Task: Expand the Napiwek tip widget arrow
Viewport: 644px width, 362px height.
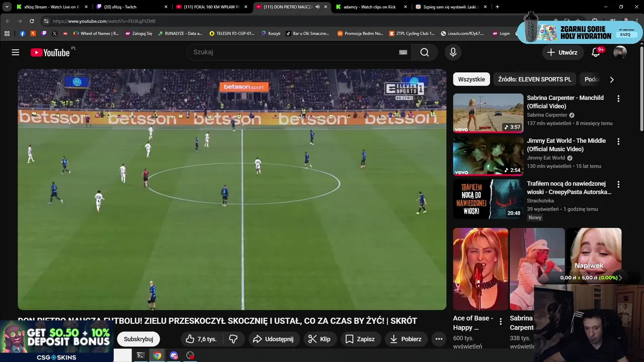Action: (x=620, y=278)
